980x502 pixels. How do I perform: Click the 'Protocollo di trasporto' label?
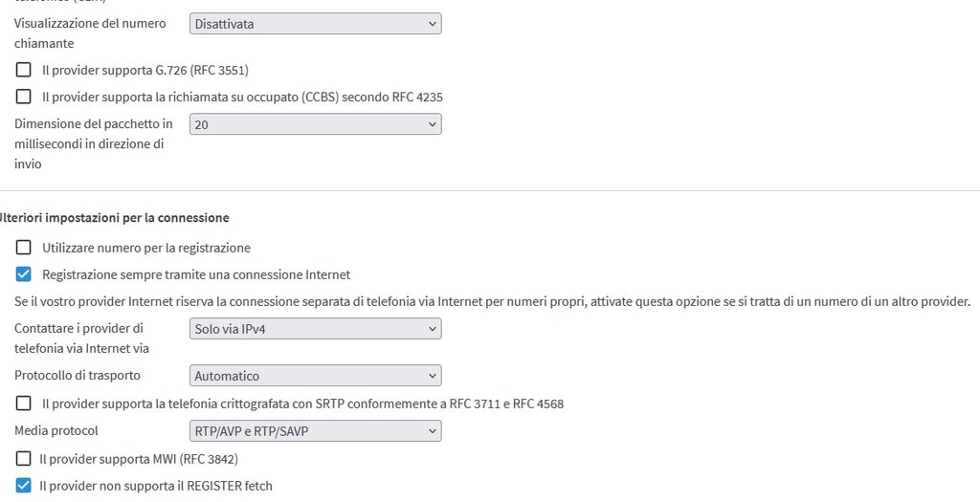[x=78, y=376]
